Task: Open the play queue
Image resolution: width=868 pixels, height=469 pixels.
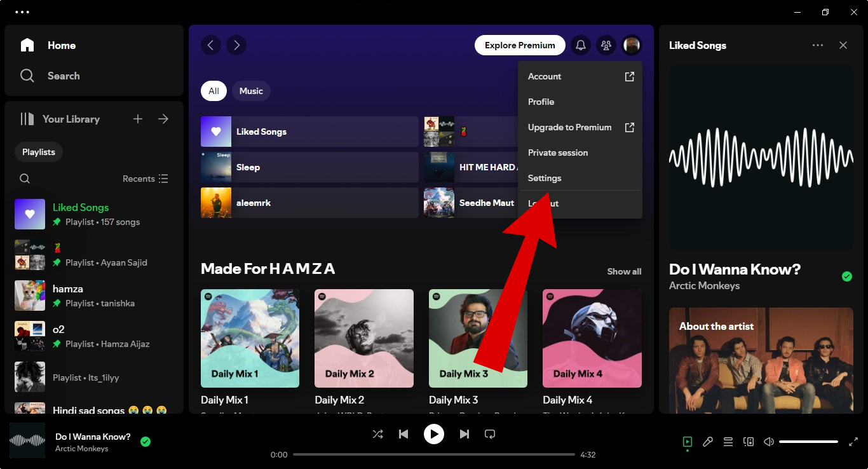Action: point(728,442)
